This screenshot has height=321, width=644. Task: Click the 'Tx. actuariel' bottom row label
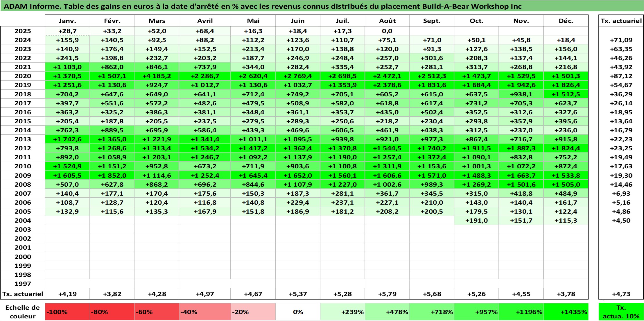tap(23, 294)
